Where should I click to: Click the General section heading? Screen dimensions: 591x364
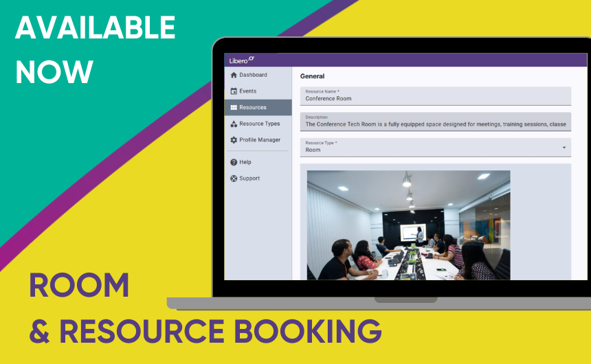click(312, 76)
